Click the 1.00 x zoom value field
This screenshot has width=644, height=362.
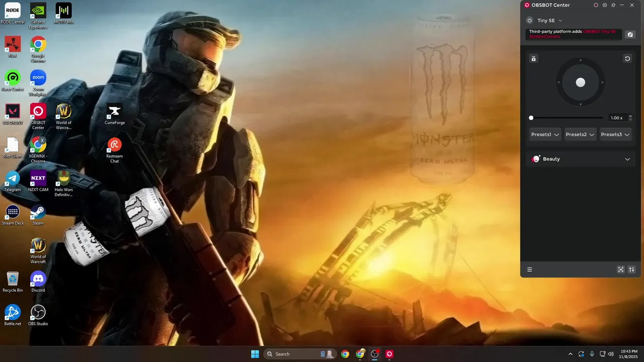point(617,118)
